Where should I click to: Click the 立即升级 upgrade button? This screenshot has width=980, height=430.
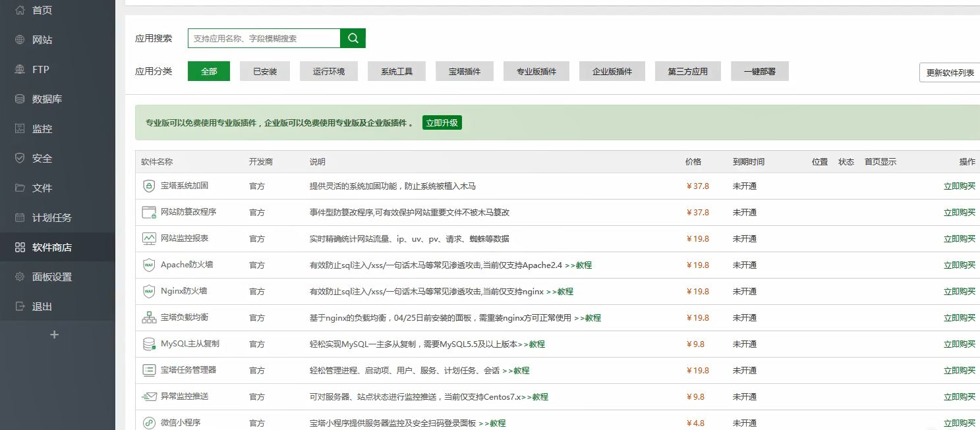[442, 122]
